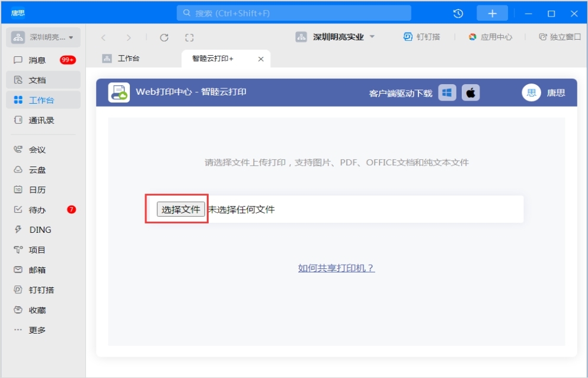Screen dimensions: 588x378
Task: Close the 智睦云打印+ tab
Action: (x=261, y=59)
